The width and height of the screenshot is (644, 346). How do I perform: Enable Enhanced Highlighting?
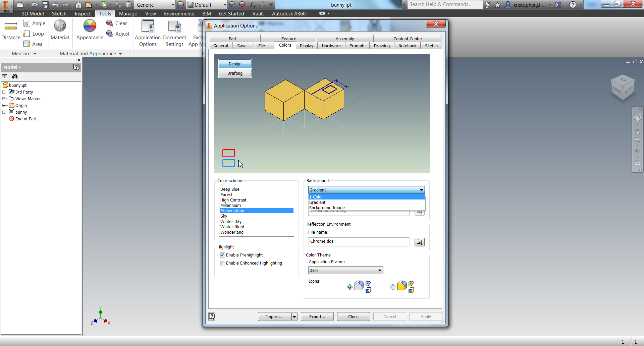point(222,263)
